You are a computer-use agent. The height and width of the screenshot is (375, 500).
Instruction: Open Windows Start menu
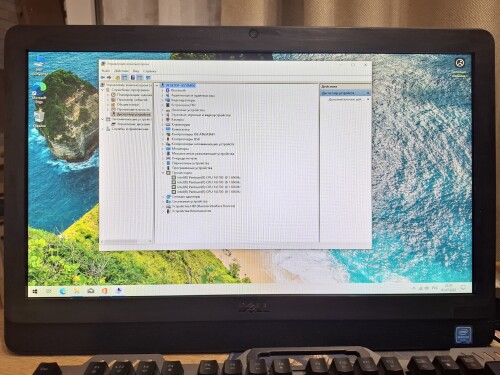point(35,292)
